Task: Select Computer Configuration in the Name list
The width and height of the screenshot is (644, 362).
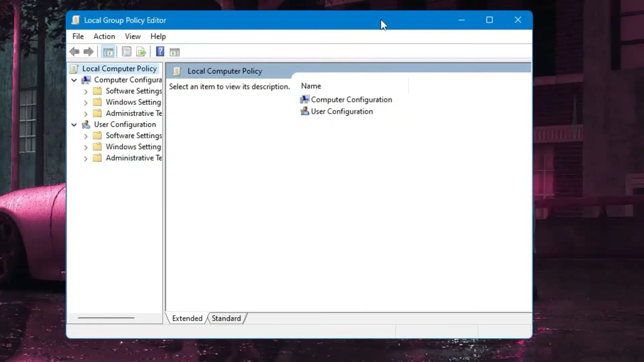Action: [x=352, y=100]
